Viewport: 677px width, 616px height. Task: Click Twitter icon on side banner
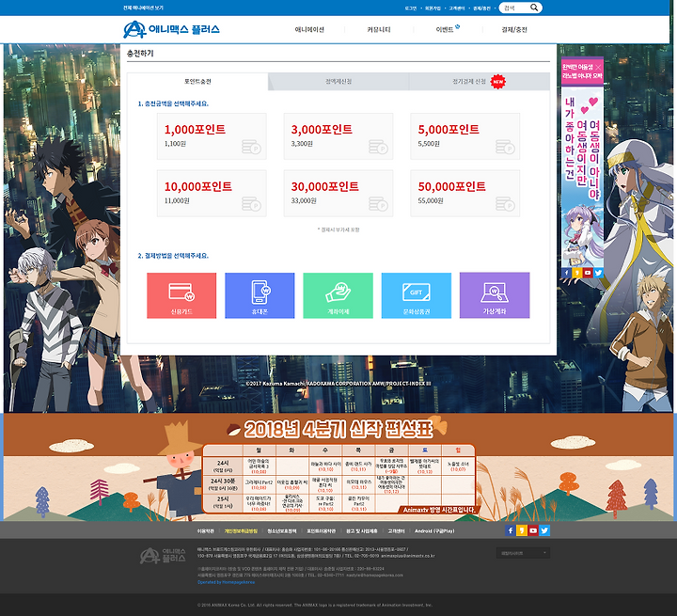coord(598,273)
